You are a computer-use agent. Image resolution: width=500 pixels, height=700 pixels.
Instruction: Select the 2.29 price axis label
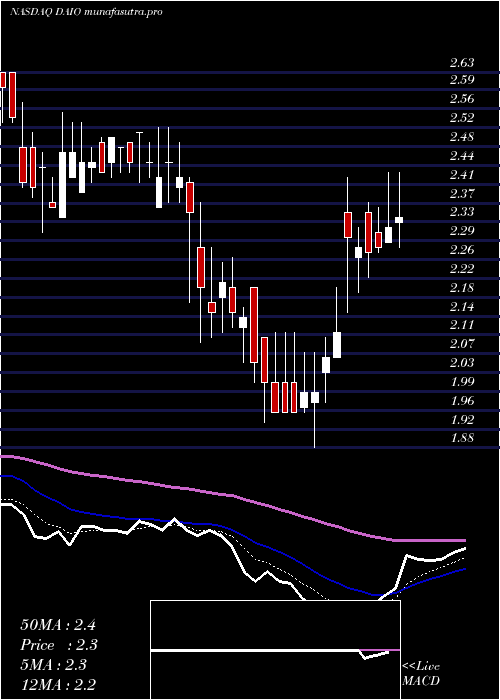pos(462,231)
